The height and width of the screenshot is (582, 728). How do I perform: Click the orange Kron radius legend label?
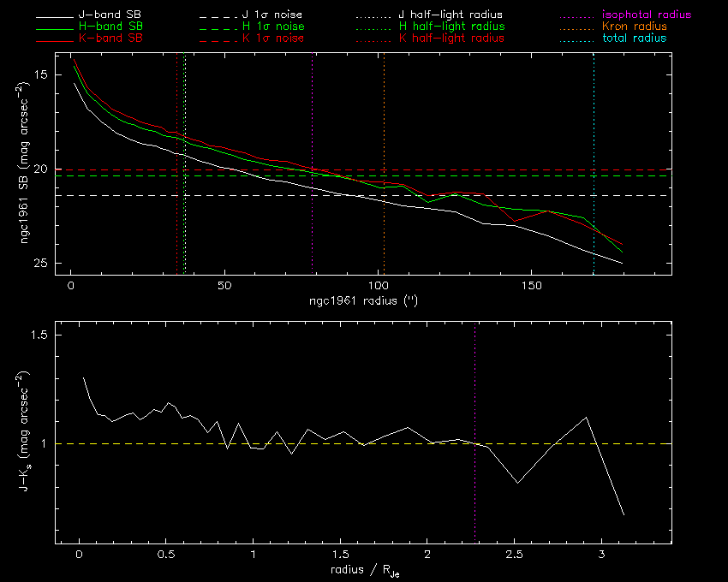click(x=635, y=27)
